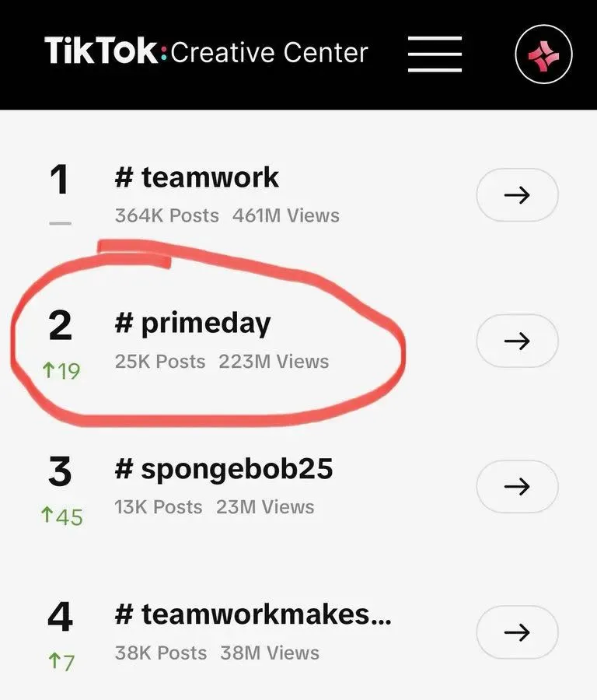Open the # primeday hashtag
Screen dimensions: 597x700
(193, 324)
